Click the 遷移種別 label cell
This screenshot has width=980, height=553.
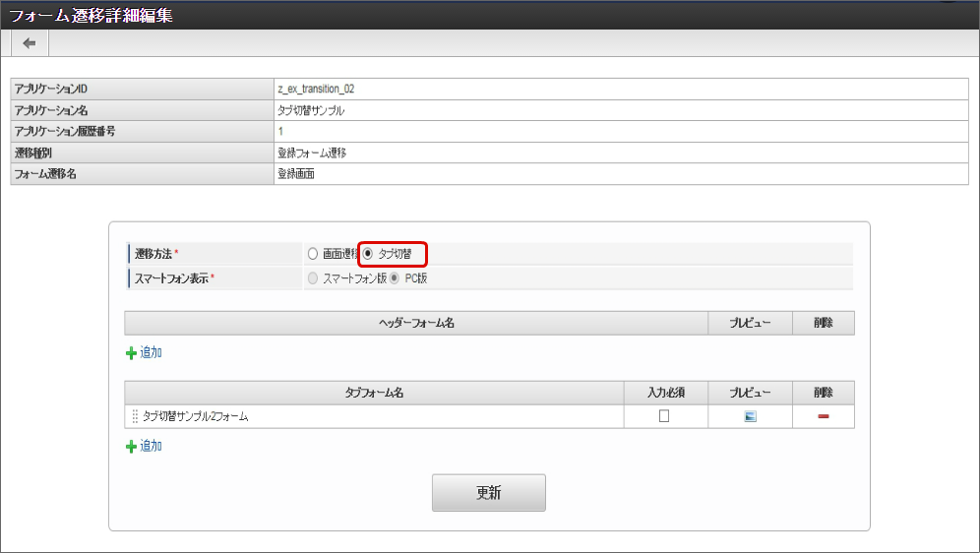tap(143, 153)
